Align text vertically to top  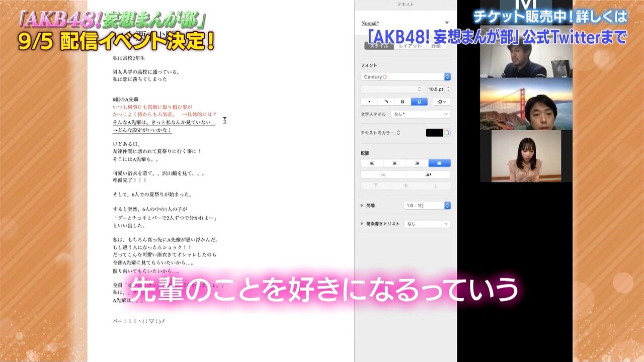[x=376, y=186]
